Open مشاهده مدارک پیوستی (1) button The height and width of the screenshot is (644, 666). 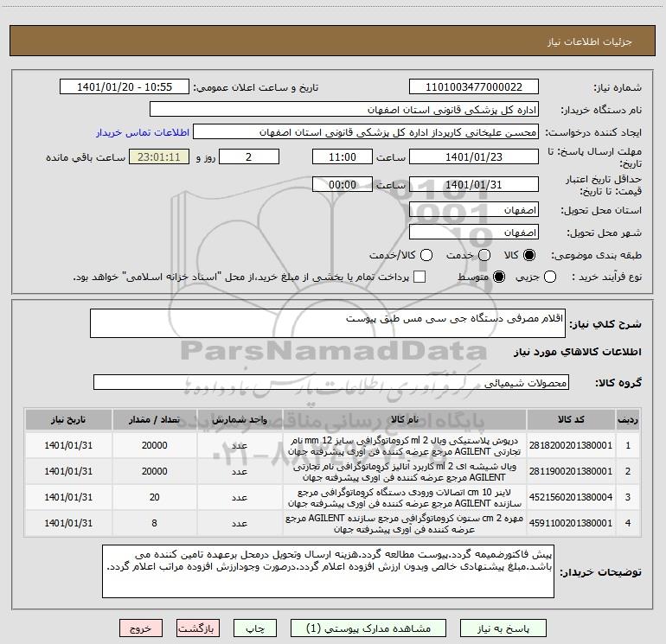coord(368,628)
